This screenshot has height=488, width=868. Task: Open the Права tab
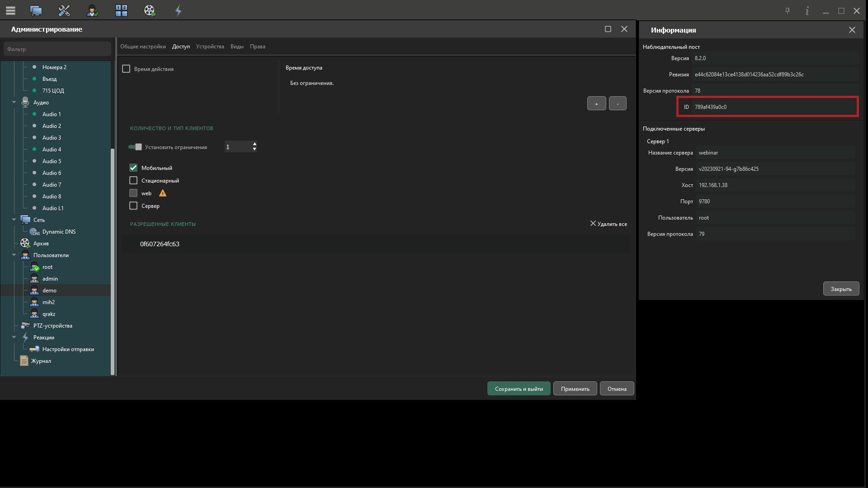257,47
